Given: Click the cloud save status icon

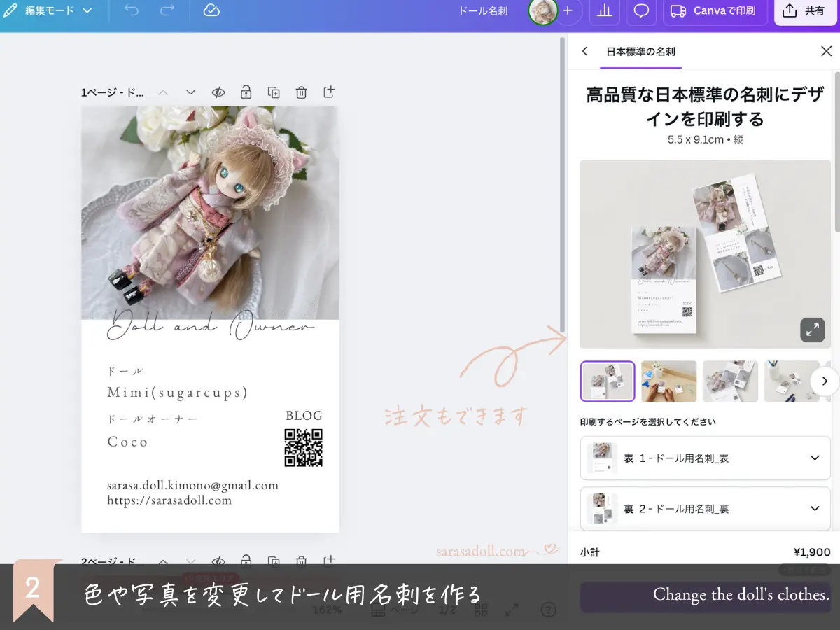Looking at the screenshot, I should pos(211,10).
